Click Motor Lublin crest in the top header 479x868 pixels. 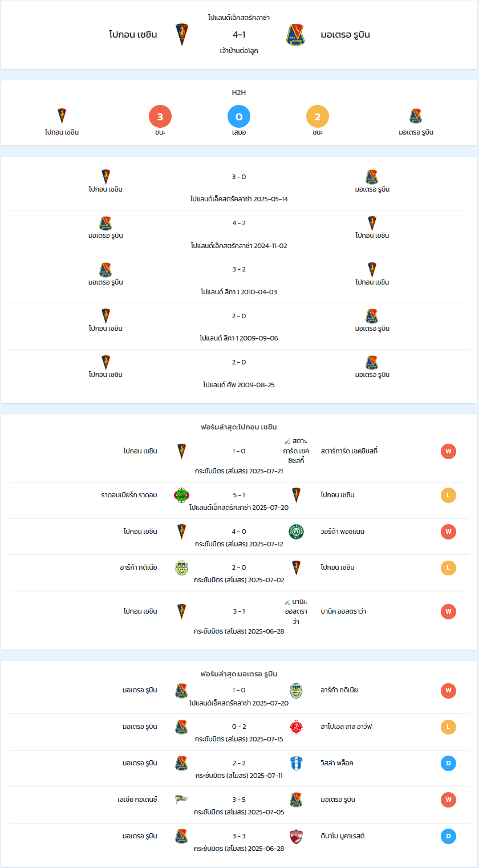[296, 34]
